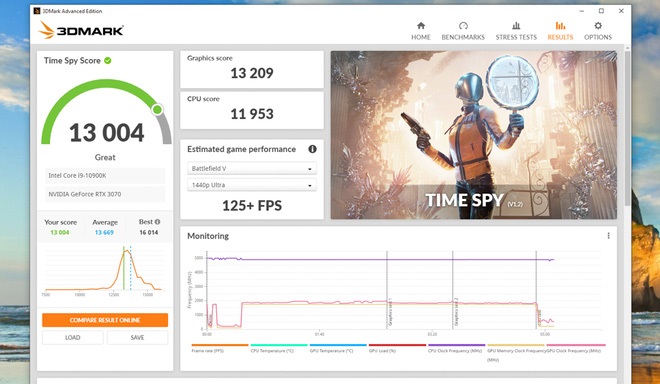Image resolution: width=660 pixels, height=384 pixels.
Task: Click the 3DMark logo
Action: (81, 30)
